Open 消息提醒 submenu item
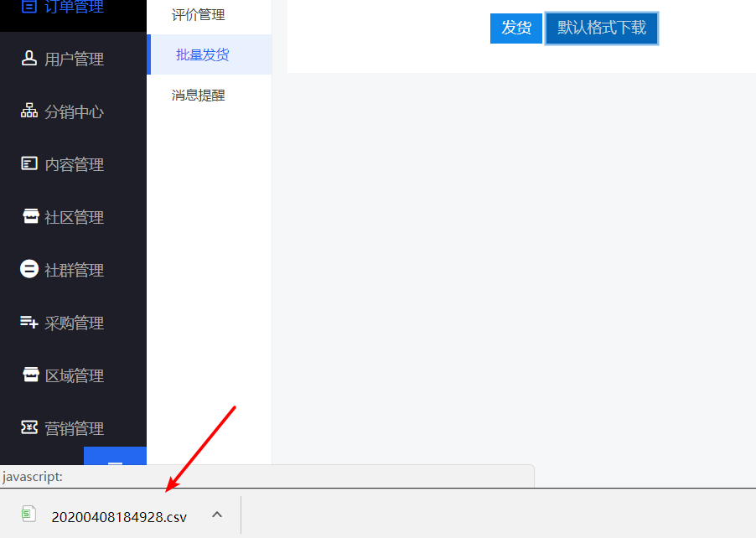The height and width of the screenshot is (538, 756). pos(198,95)
